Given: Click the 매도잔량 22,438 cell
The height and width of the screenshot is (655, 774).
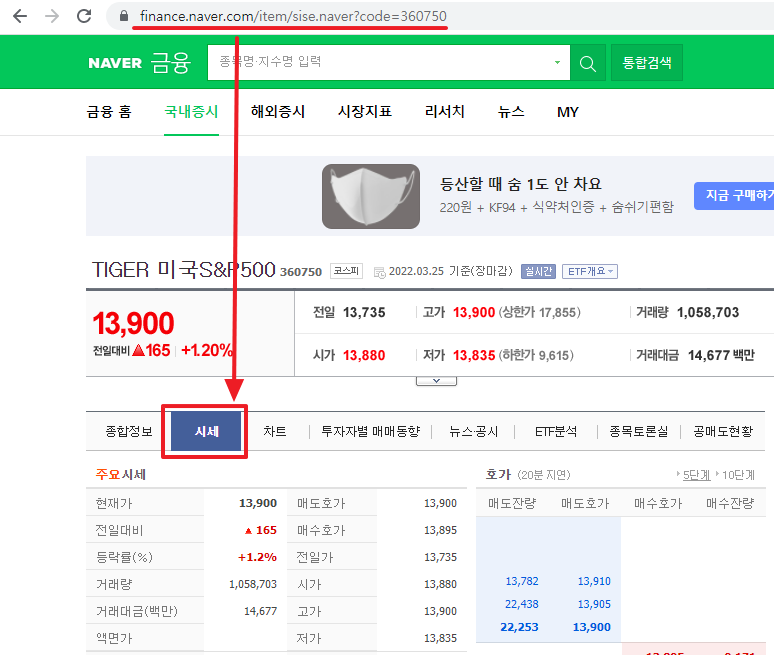Looking at the screenshot, I should (522, 604).
